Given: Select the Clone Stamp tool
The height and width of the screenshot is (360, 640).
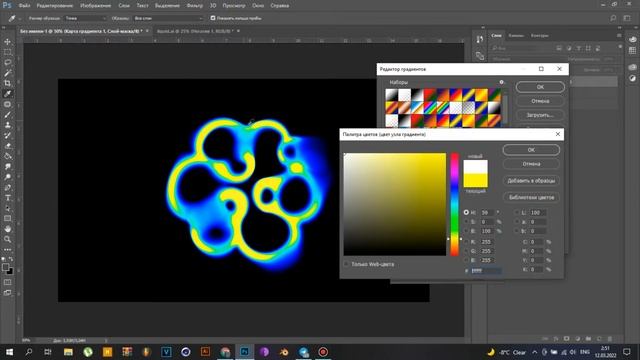Looking at the screenshot, I should pyautogui.click(x=7, y=125).
